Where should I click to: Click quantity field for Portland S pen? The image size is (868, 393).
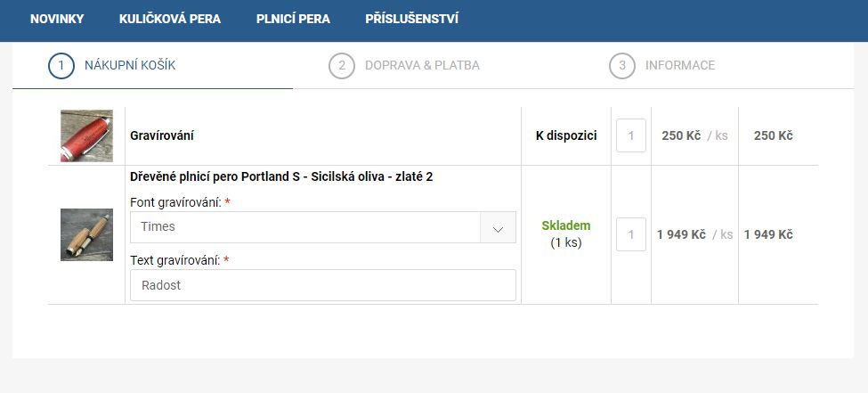(631, 234)
